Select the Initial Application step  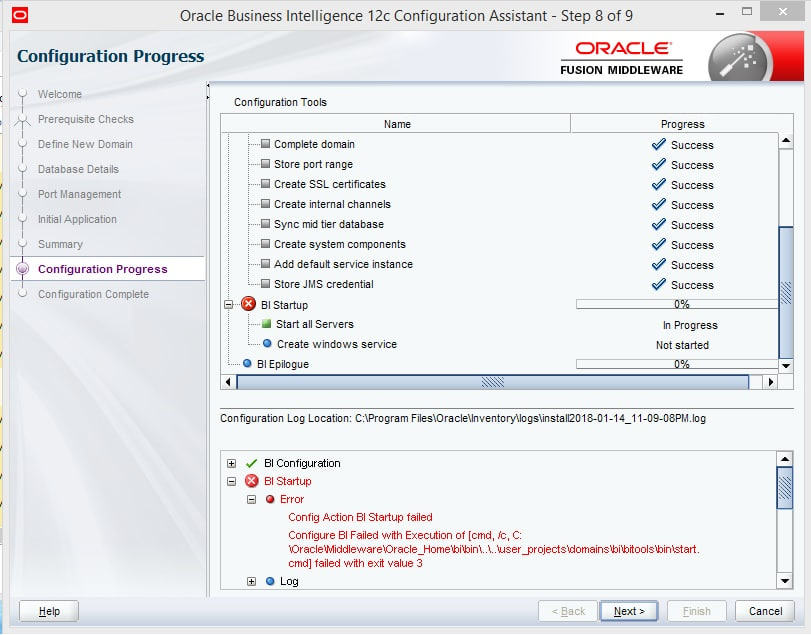(77, 219)
